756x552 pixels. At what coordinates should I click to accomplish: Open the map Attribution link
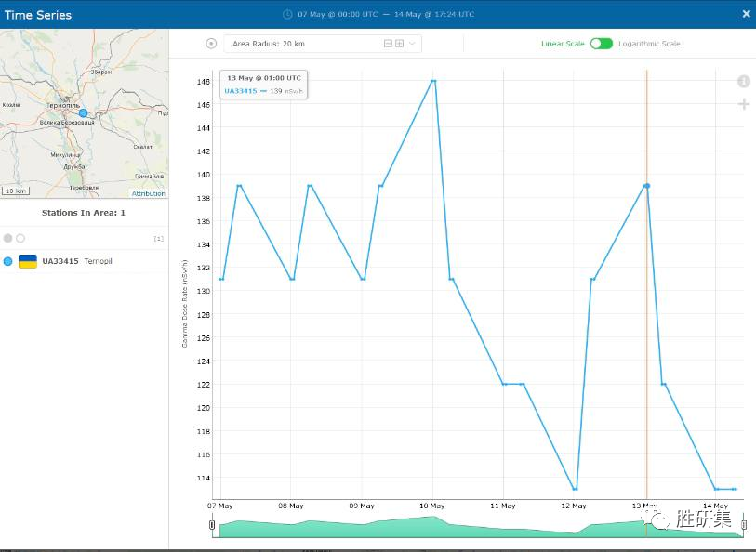pyautogui.click(x=148, y=193)
